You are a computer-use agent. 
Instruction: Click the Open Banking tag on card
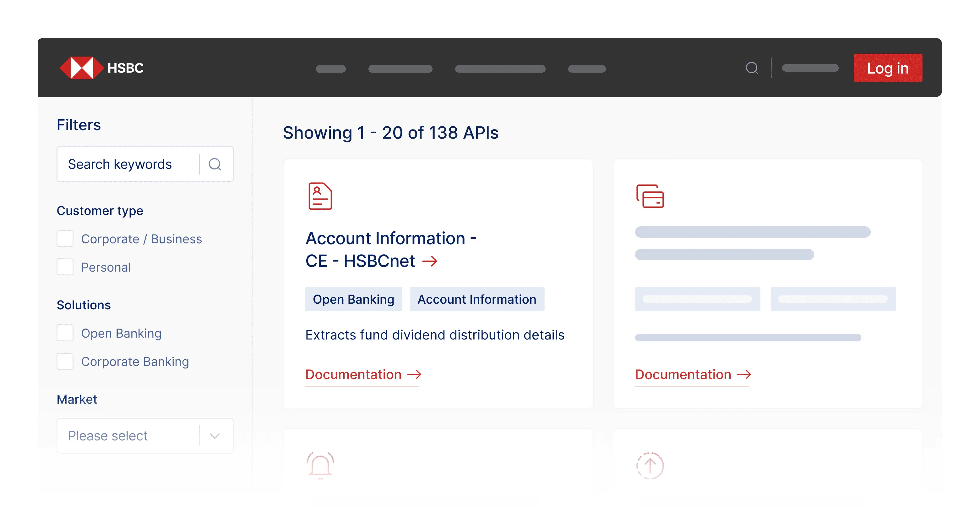pyautogui.click(x=353, y=299)
